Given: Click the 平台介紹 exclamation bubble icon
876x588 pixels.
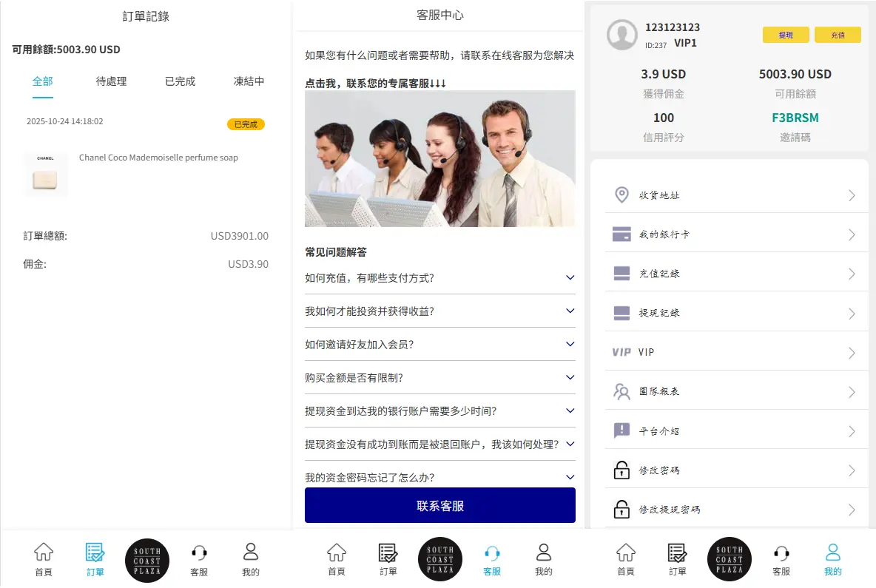Looking at the screenshot, I should pyautogui.click(x=621, y=430).
